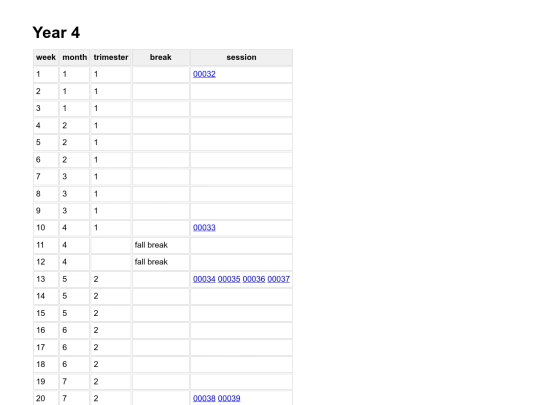Open session link 00038
The image size is (540, 405).
point(204,398)
